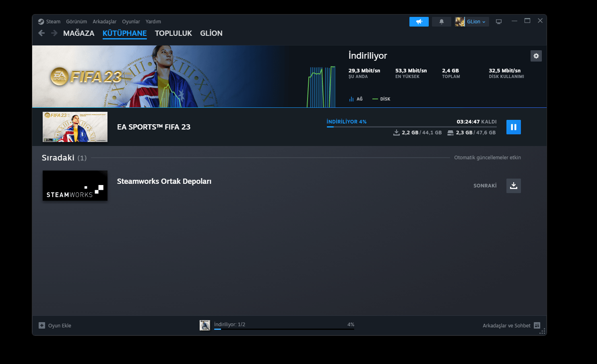Viewport: 597px width, 364px height.
Task: Click the plus icon beside Oyun Ekle
Action: coord(42,325)
